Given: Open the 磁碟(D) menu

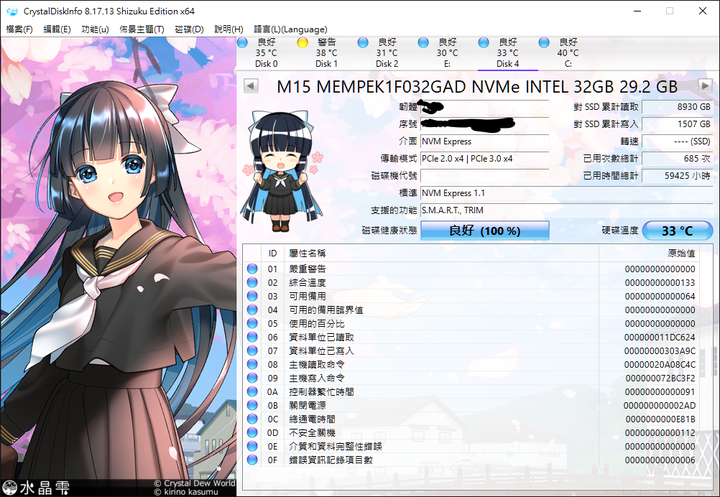Looking at the screenshot, I should point(189,29).
